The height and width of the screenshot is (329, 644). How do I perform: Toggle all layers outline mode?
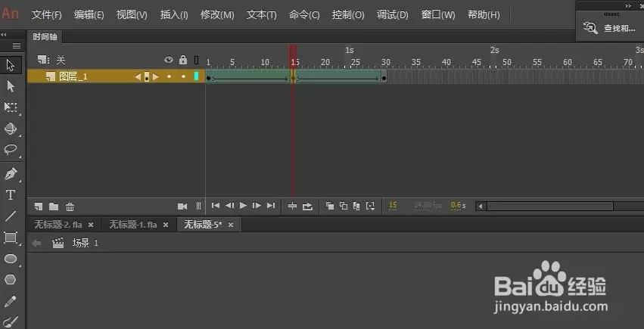pos(196,60)
